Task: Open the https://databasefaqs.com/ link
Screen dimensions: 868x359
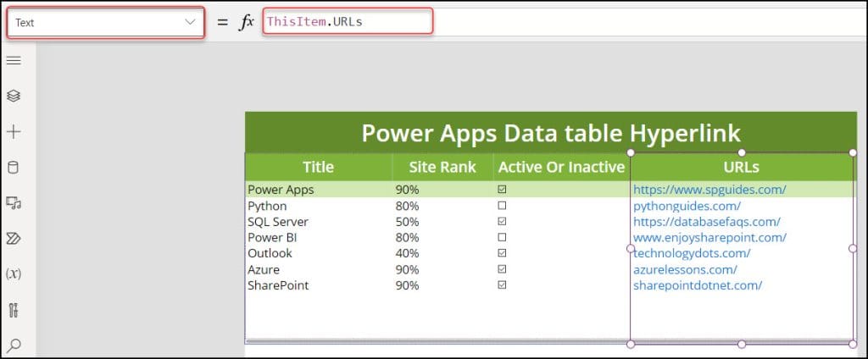Action: tap(707, 222)
